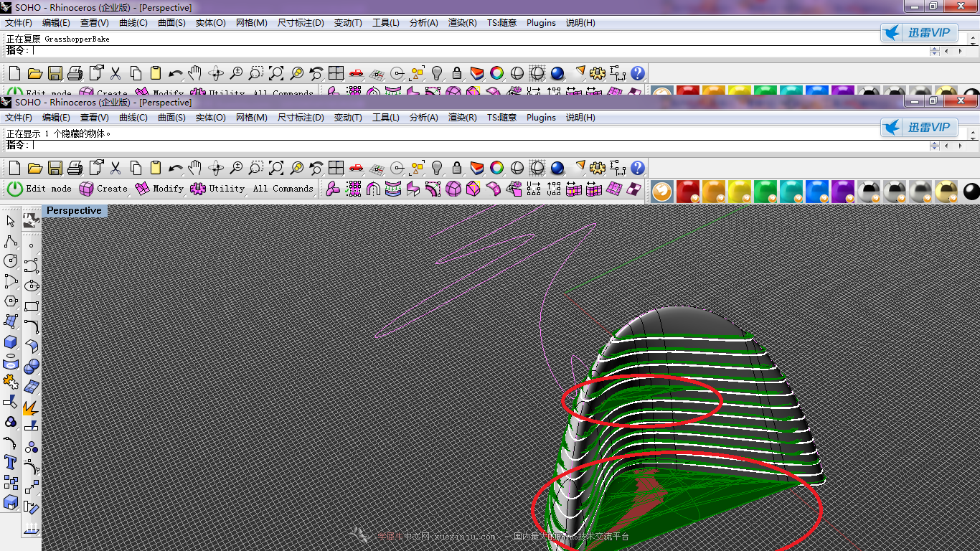Select Explode tool in left sidebar
The width and height of the screenshot is (980, 551).
click(x=31, y=407)
